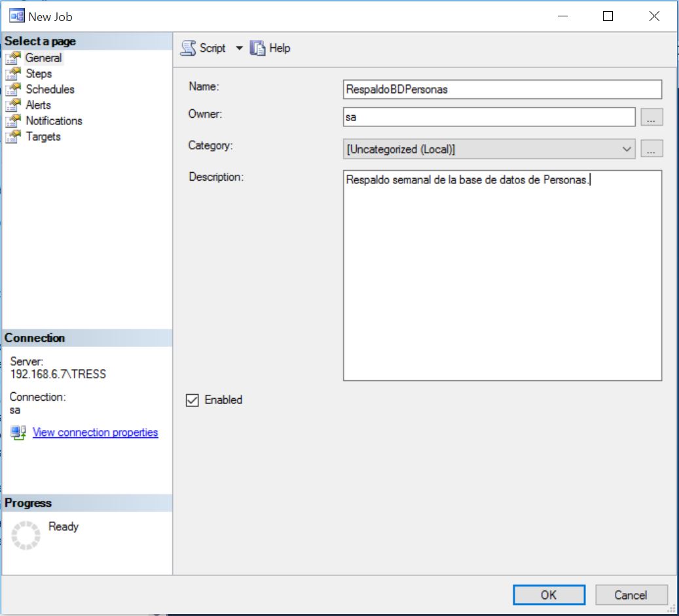Expand the Script menu arrow
The image size is (679, 616).
tap(240, 48)
